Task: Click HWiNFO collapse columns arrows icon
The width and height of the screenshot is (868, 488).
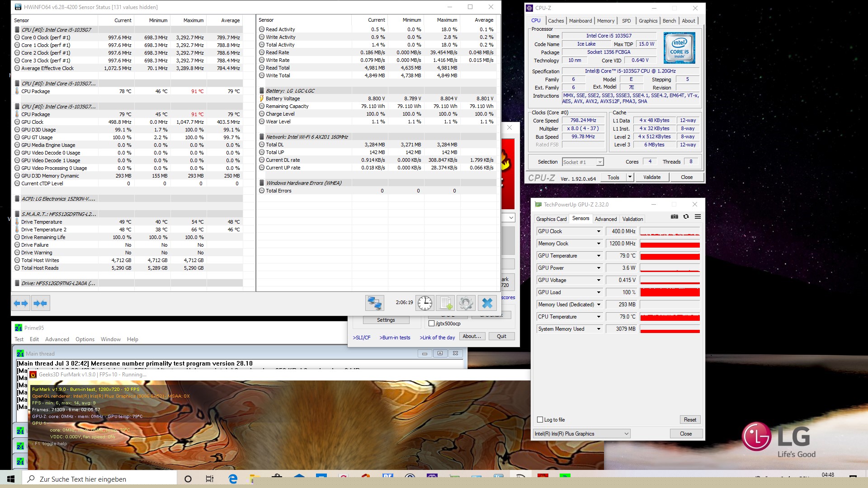Action: [40, 303]
